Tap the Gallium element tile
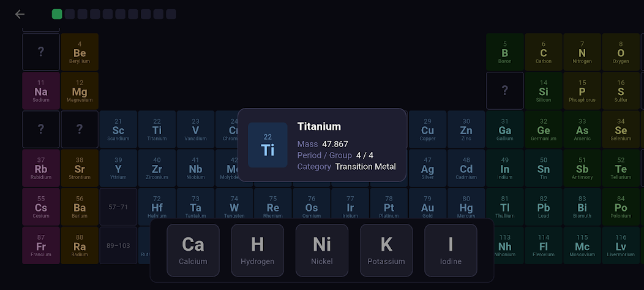Viewport: 644px width, 290px height. pyautogui.click(x=505, y=129)
